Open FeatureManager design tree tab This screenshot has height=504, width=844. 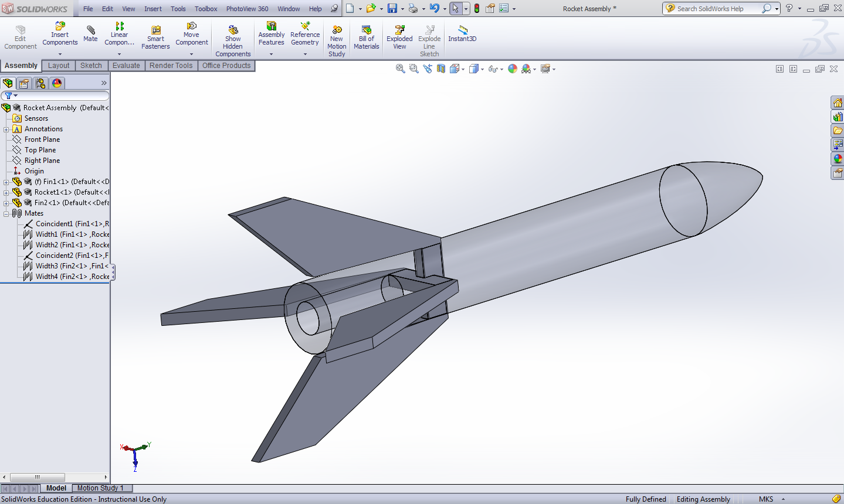click(x=8, y=83)
